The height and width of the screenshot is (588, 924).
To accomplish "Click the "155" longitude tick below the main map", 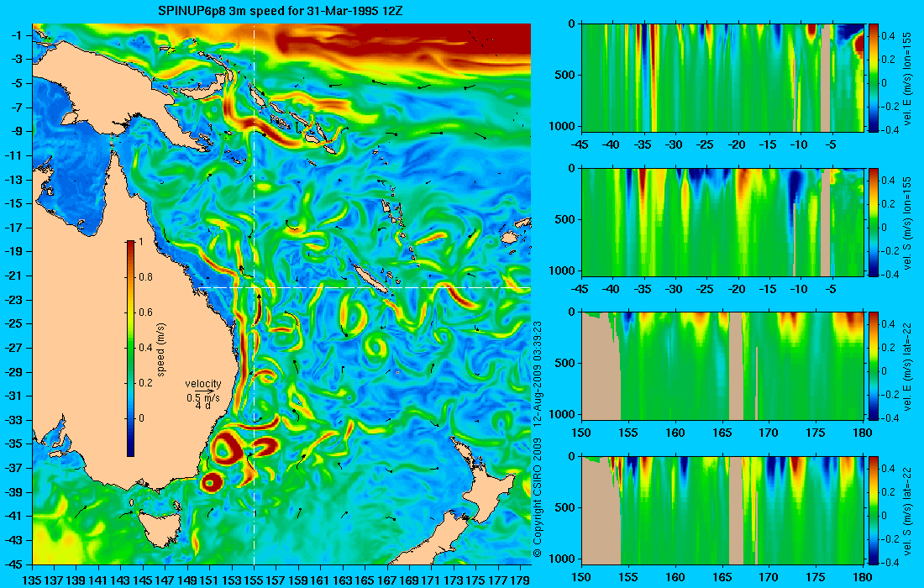I will tap(254, 580).
